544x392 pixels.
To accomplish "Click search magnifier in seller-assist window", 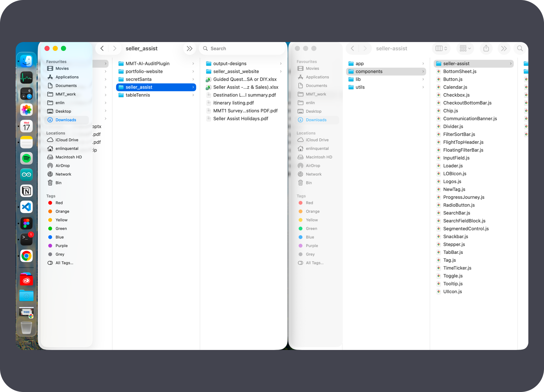I will 520,49.
